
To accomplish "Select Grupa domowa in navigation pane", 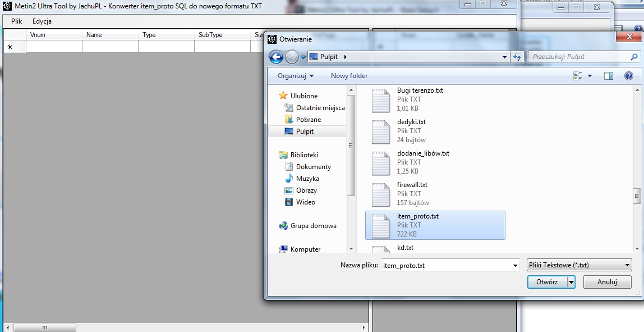I will (x=314, y=226).
